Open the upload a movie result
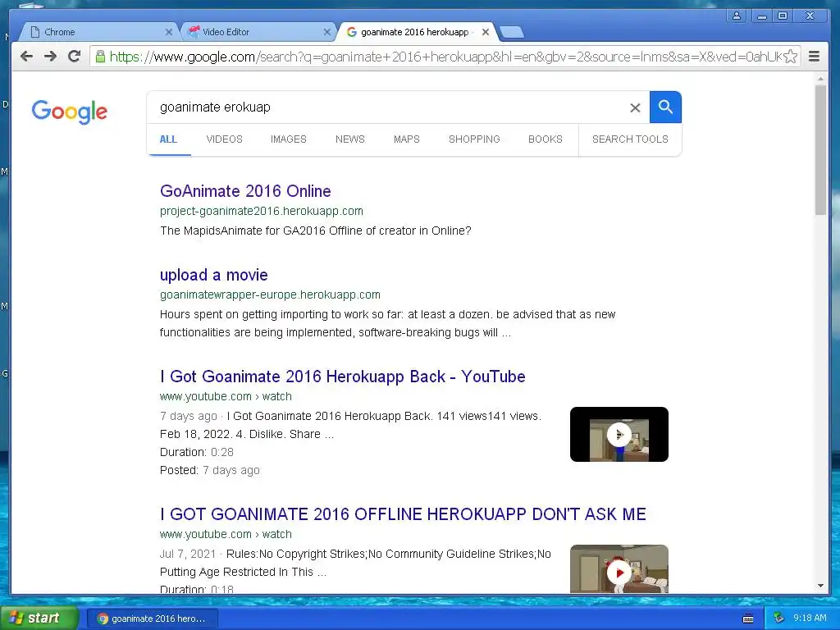Screen dimensions: 840x630 [214, 275]
